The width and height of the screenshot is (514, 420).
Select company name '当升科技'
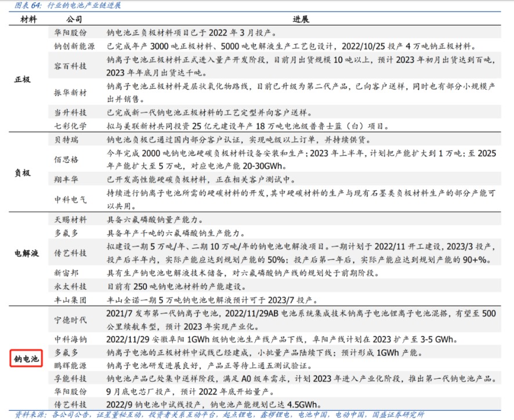(70, 113)
